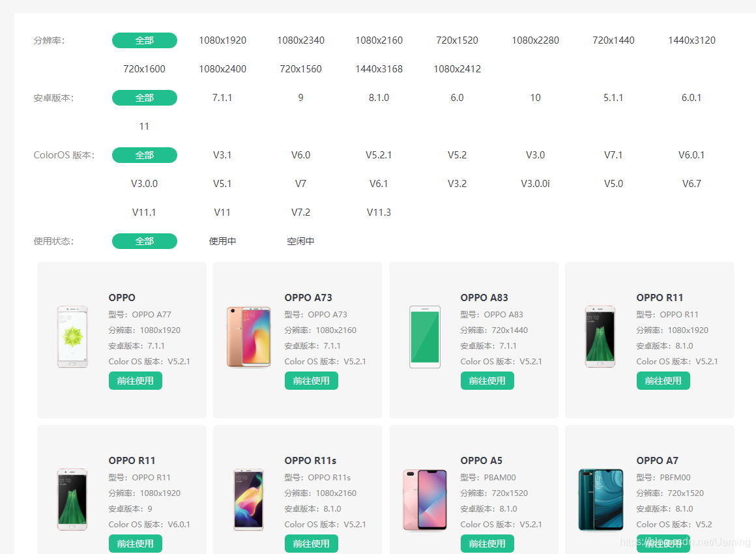Screen dimensions: 756x554
Task: Select the OPPO A77 phone thumbnail
Action: (x=72, y=336)
